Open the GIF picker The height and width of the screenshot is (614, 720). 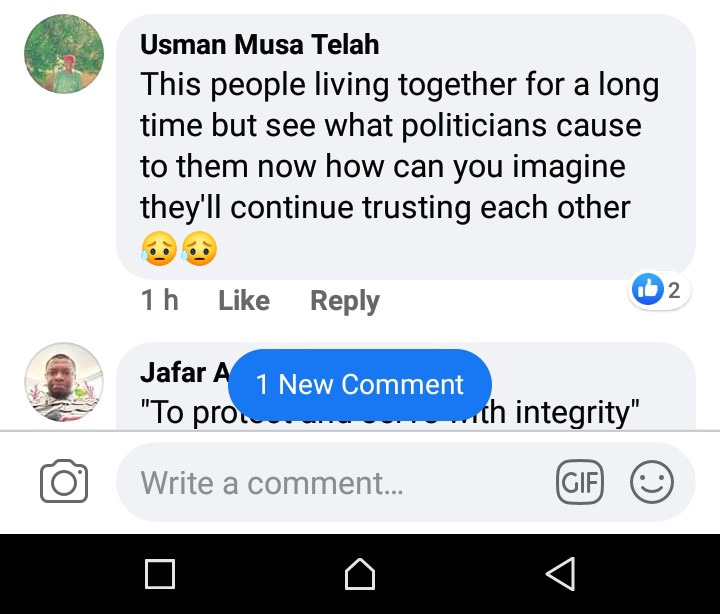579,482
